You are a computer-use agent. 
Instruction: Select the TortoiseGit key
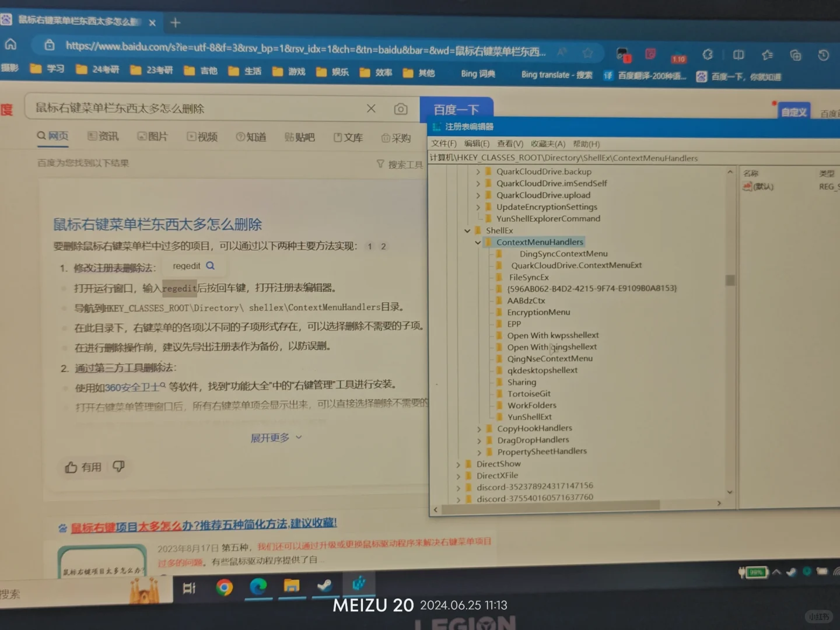pyautogui.click(x=528, y=394)
